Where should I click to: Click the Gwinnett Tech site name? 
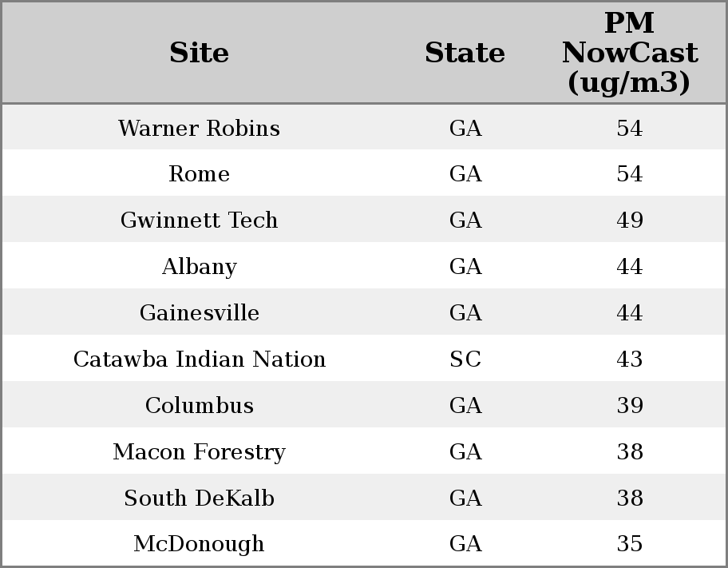[199, 220]
